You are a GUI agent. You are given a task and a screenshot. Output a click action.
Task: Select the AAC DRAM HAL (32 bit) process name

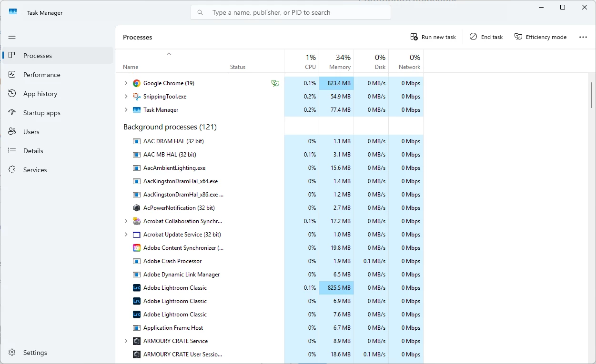click(x=173, y=141)
